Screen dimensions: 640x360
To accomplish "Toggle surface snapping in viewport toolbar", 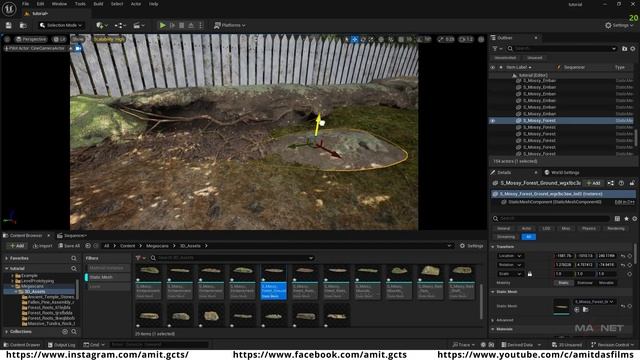I will pos(391,39).
